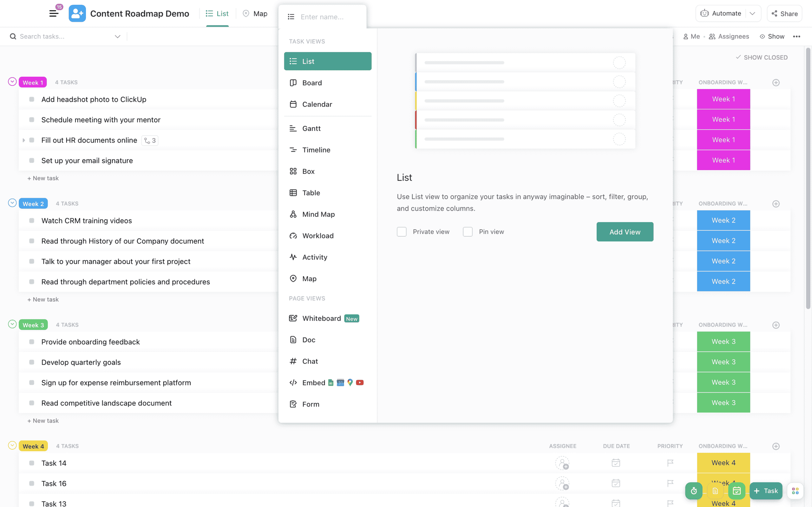
Task: Select the Timeline view icon
Action: tap(293, 150)
